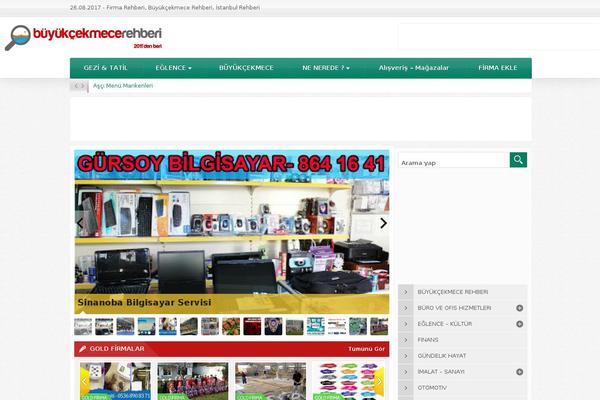Open the EĞLENCE dropdown menu
The height and width of the screenshot is (400, 600).
click(x=173, y=68)
